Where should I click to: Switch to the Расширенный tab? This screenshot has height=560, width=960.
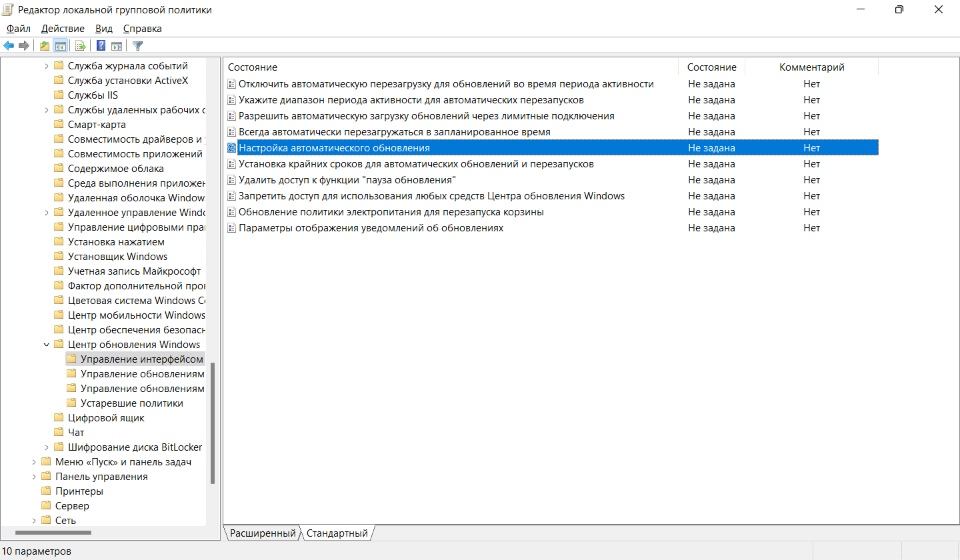click(263, 533)
